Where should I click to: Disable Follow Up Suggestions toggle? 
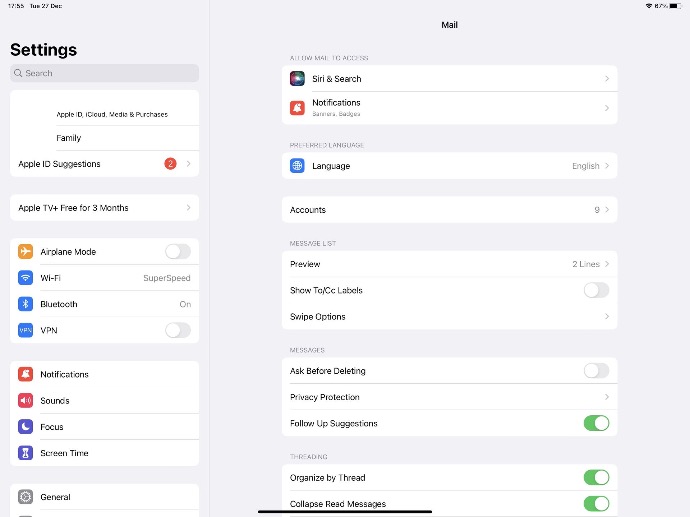coord(596,423)
